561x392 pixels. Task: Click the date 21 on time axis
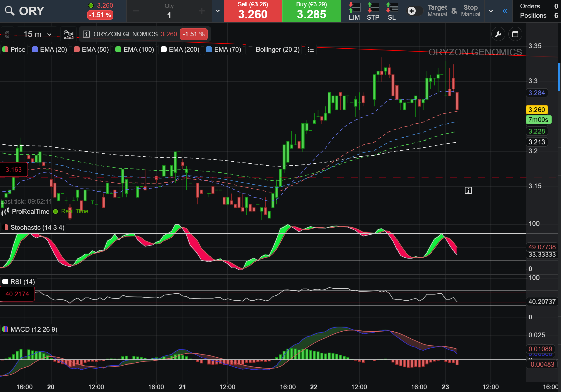coord(182,387)
